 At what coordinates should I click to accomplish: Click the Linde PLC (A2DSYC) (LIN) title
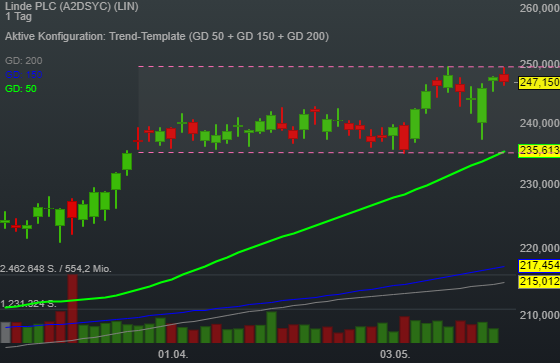click(x=72, y=6)
